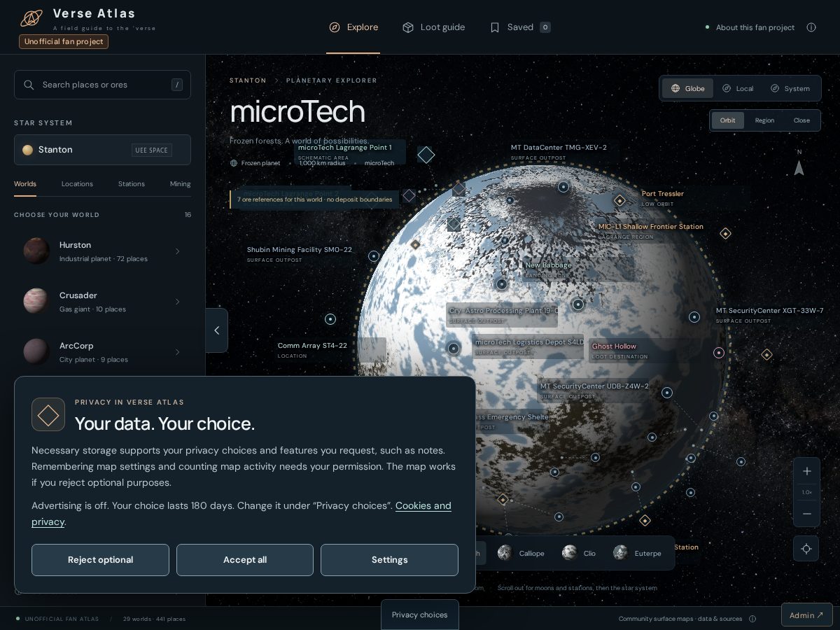Switch the map to Globe view
The width and height of the screenshot is (840, 630).
(688, 88)
